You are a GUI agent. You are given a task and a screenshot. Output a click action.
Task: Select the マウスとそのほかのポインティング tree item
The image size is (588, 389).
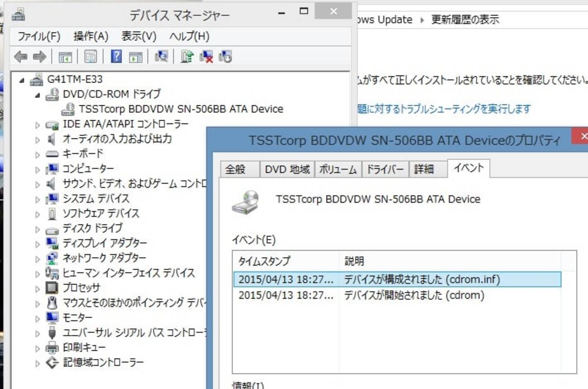134,303
